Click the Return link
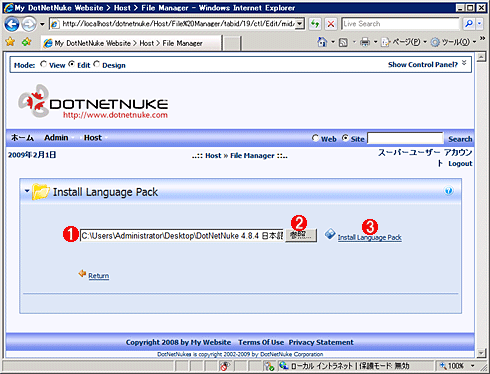Image resolution: width=490 pixels, height=374 pixels. pyautogui.click(x=98, y=276)
